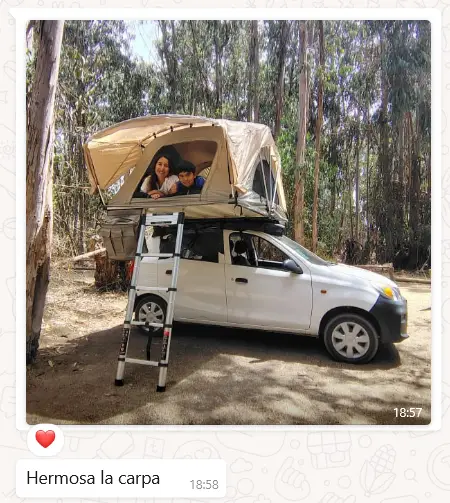
Task: Click the smiling woman inside the tent
Action: click(160, 177)
